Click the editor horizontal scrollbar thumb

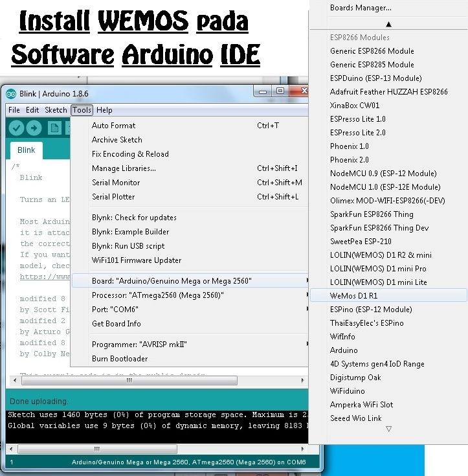pos(129,380)
